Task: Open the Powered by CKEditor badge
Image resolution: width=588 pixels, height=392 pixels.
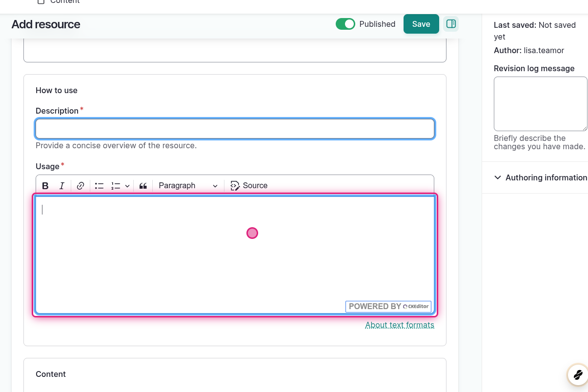Action: tap(388, 307)
